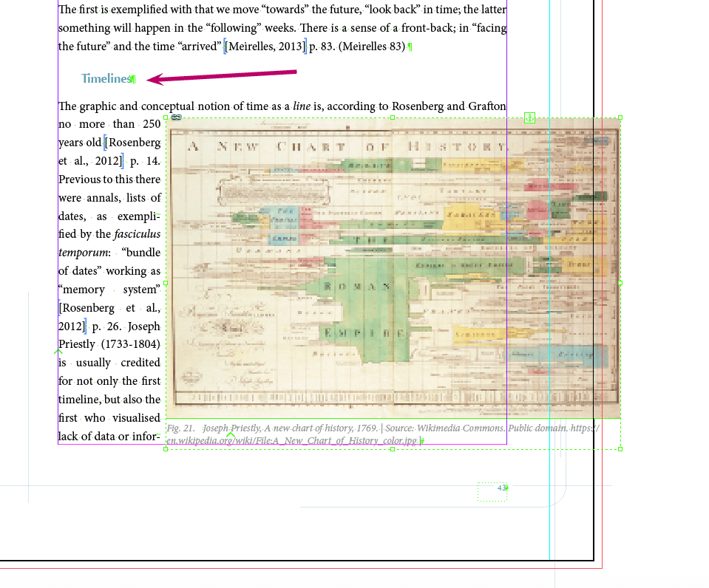
Task: Select the middle-right handle of image frame
Action: pos(620,283)
